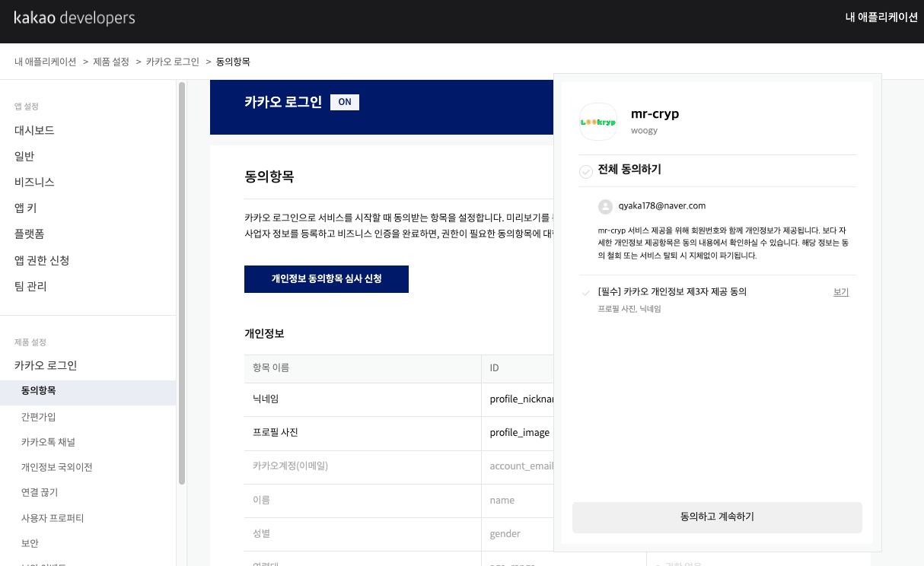This screenshot has width=924, height=566.
Task: Open 앱 권한 신청 in the sidebar
Action: click(42, 260)
